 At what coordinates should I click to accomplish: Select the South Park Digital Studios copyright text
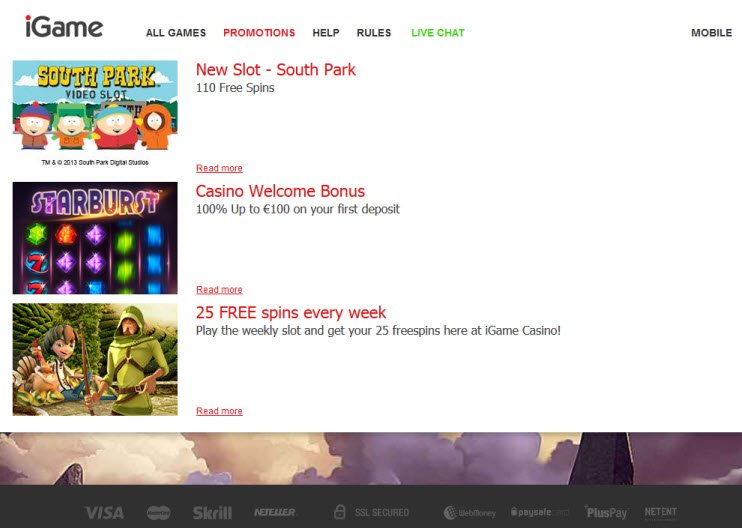click(x=95, y=162)
